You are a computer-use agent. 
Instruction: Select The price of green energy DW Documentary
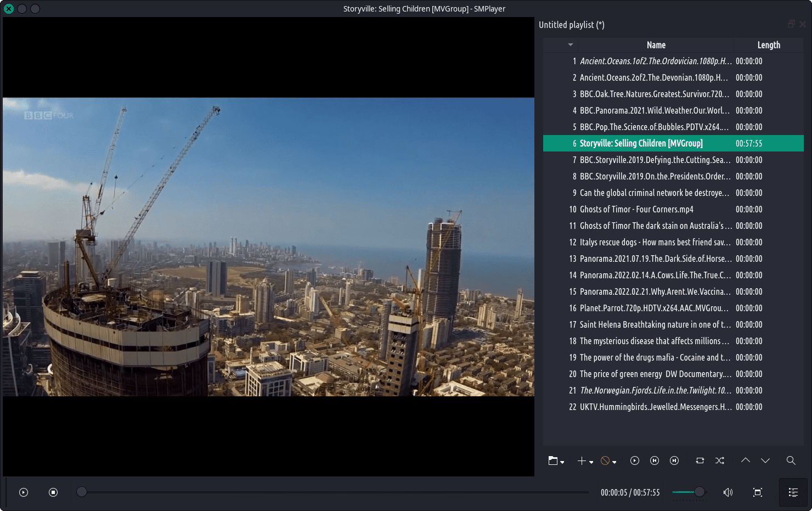(x=673, y=374)
